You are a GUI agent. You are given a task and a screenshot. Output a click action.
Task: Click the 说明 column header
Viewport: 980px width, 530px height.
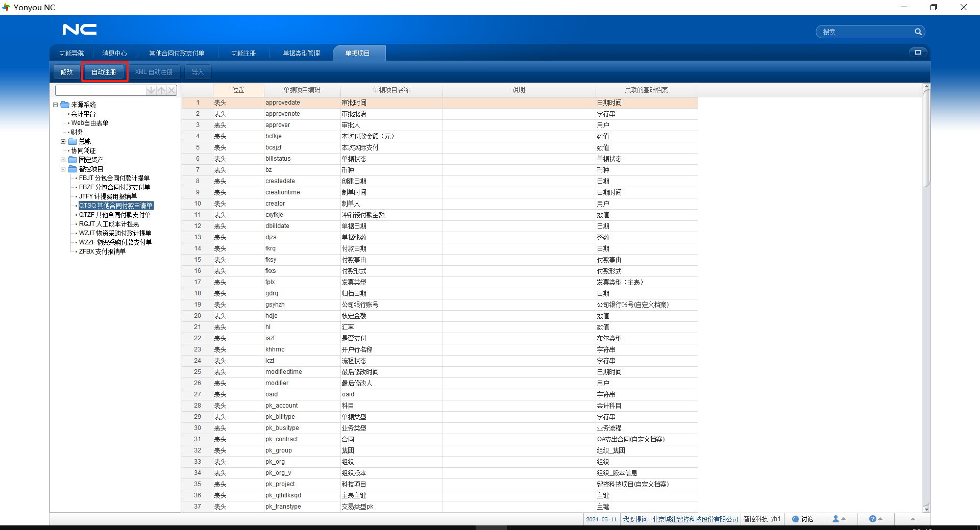tap(519, 90)
